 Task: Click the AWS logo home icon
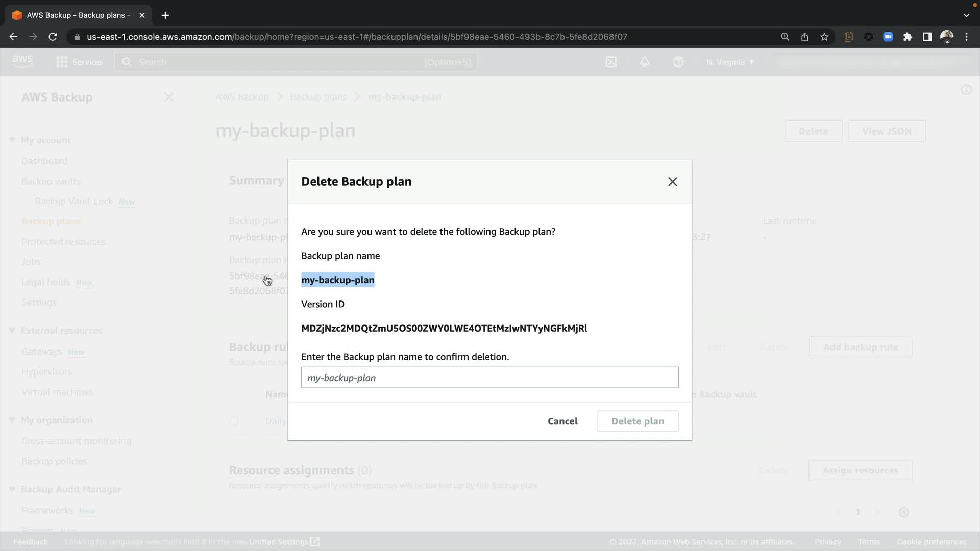pyautogui.click(x=22, y=61)
